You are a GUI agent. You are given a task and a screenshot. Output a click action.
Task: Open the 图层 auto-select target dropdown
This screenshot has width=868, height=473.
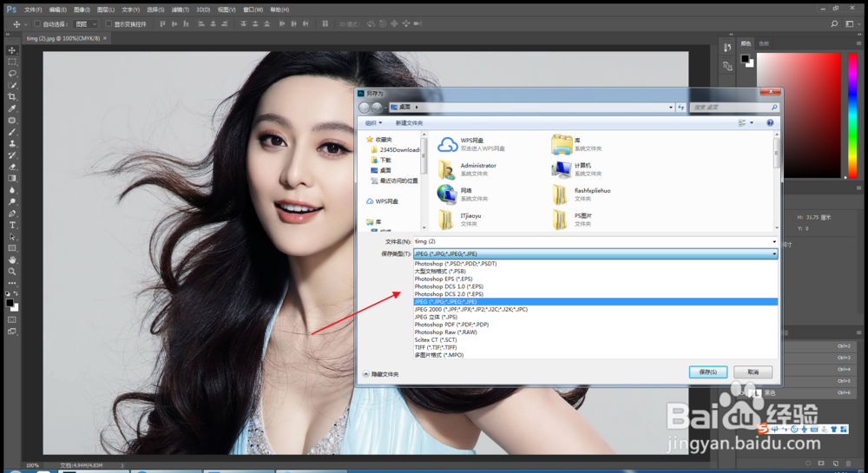pos(86,24)
